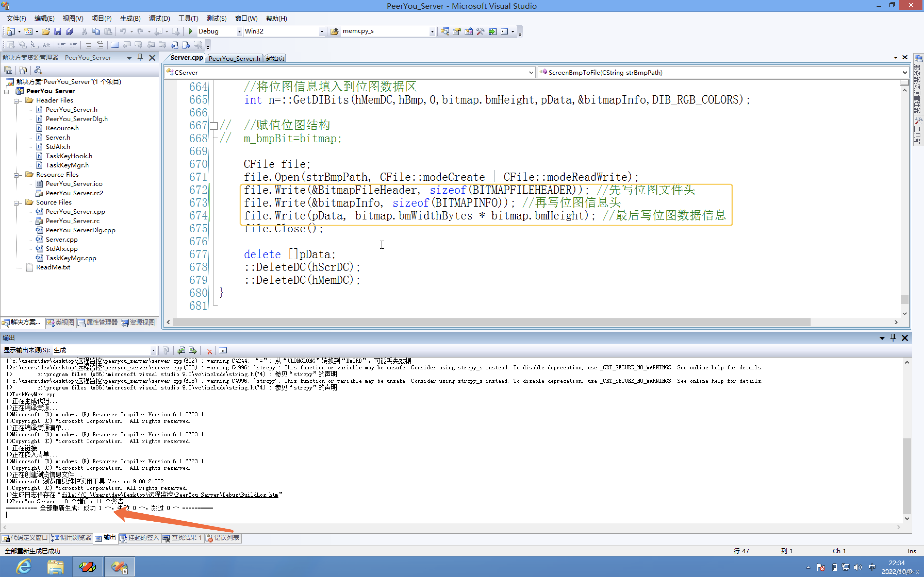Collapse the Header Files folder

pyautogui.click(x=16, y=101)
